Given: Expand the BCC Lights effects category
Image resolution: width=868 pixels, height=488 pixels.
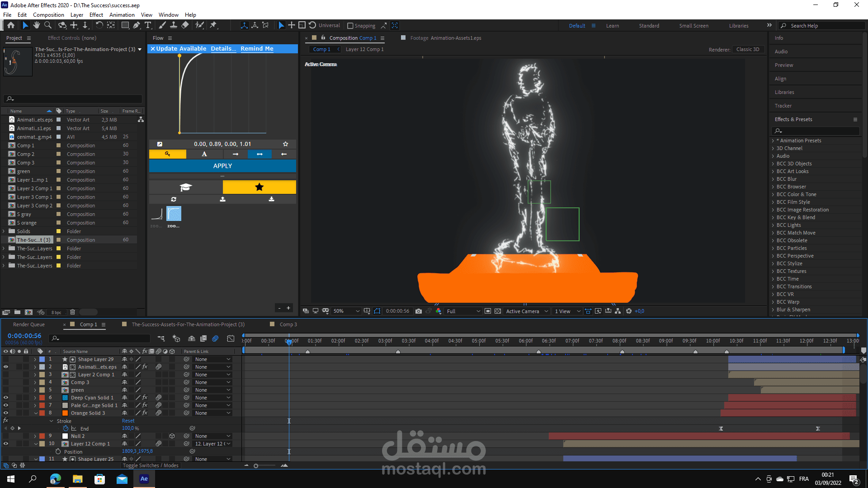Looking at the screenshot, I should [x=773, y=225].
